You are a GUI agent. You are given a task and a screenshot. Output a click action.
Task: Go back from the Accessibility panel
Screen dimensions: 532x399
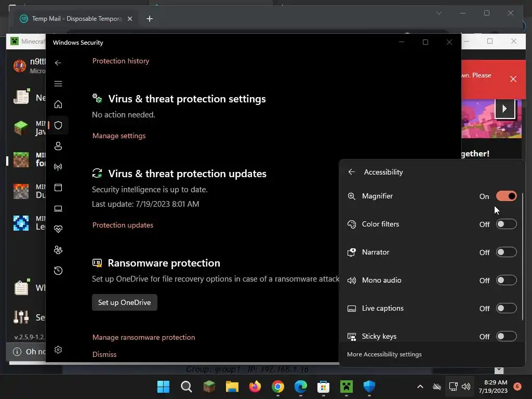coord(352,172)
